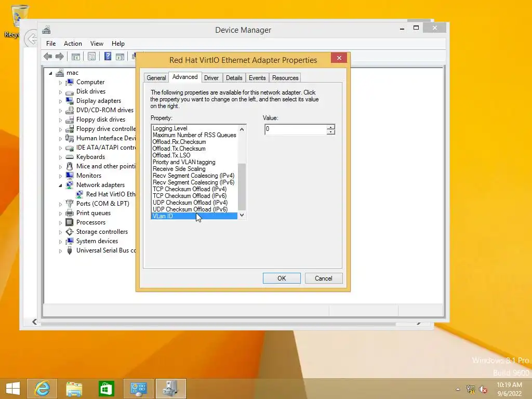The width and height of the screenshot is (532, 399).
Task: Click the Universal Serial Bus icon
Action: [70, 250]
